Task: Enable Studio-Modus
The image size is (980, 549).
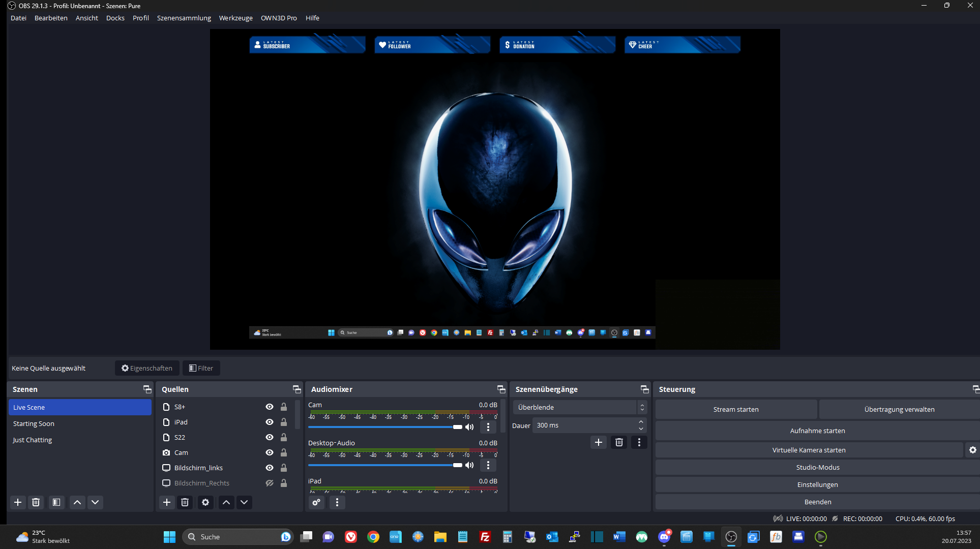Action: (817, 467)
